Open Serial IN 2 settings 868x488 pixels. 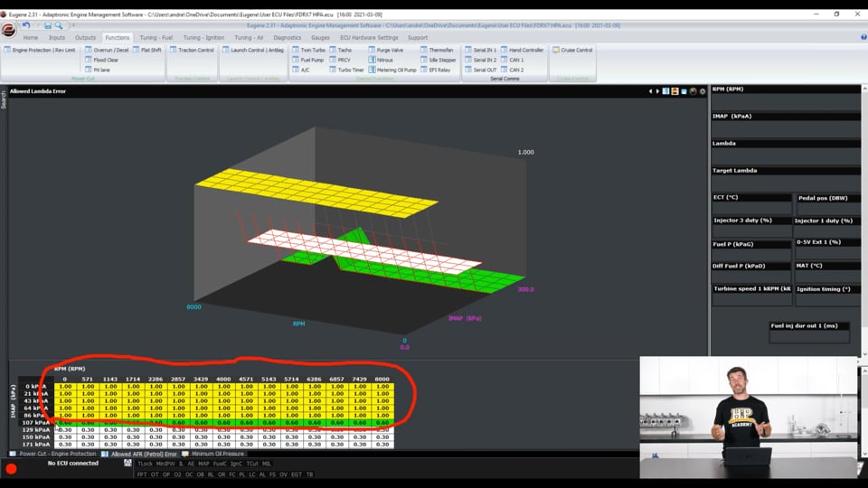[x=480, y=60]
